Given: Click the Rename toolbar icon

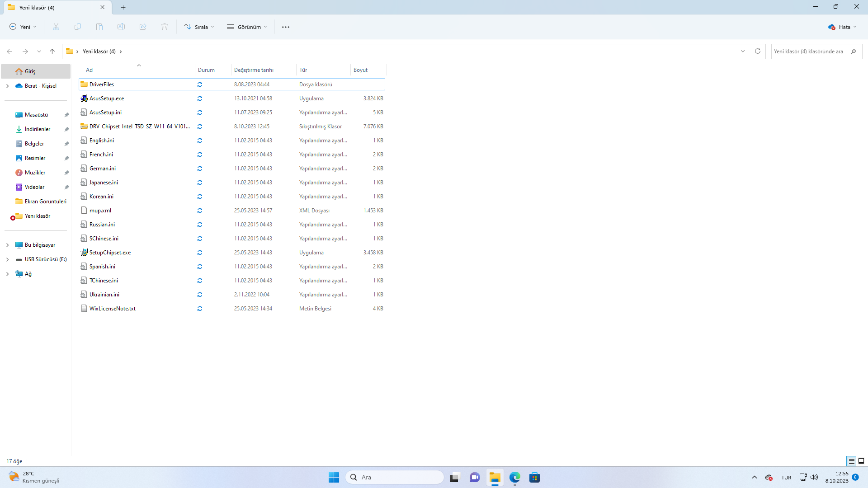Looking at the screenshot, I should tap(121, 27).
